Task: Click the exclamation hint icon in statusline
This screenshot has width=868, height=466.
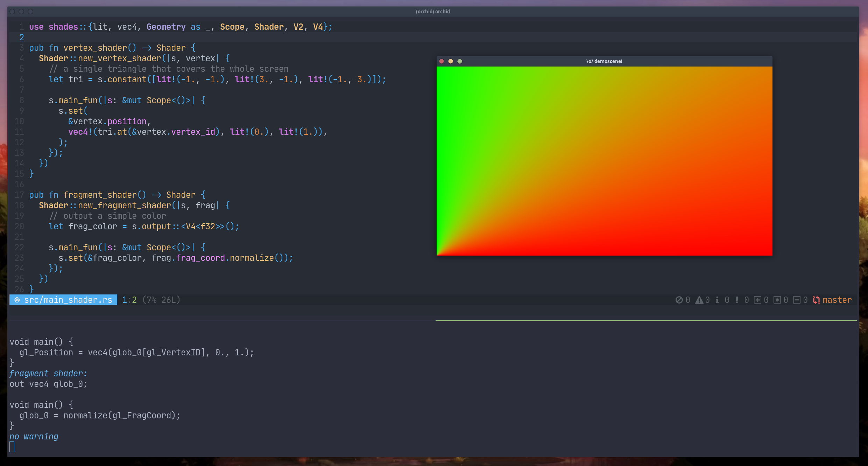Action: 737,300
